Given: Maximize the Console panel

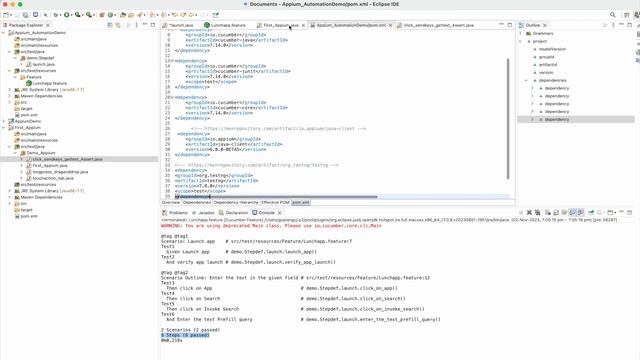Looking at the screenshot, I should point(629,212).
